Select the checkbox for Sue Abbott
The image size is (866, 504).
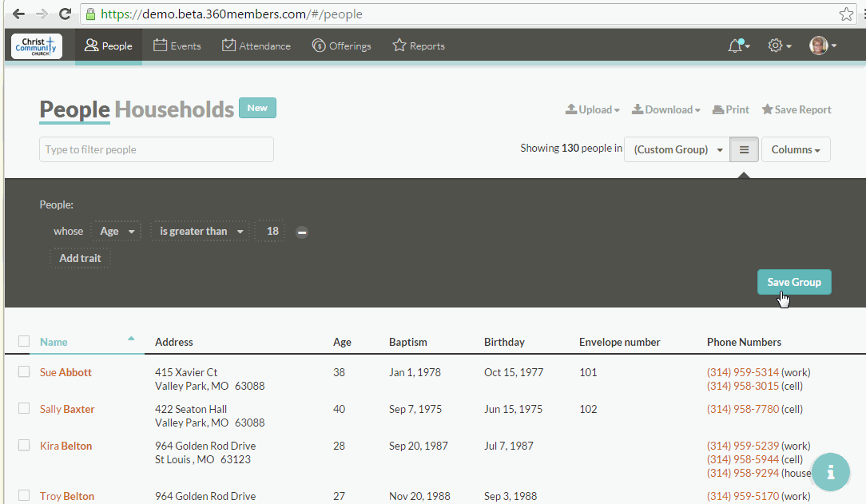(x=24, y=371)
